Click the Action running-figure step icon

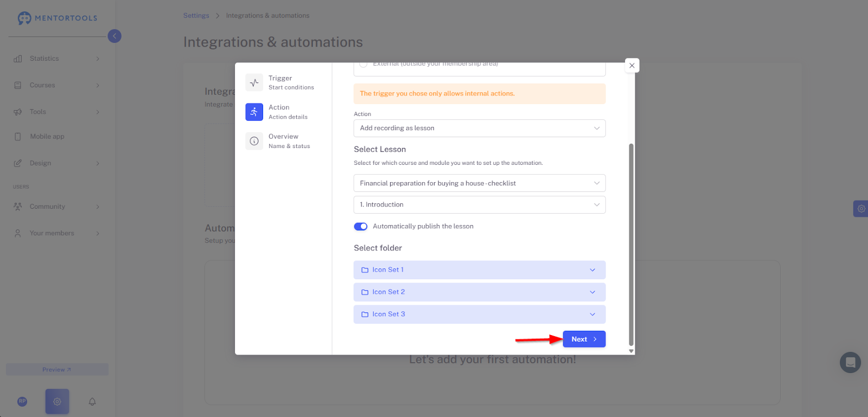254,112
